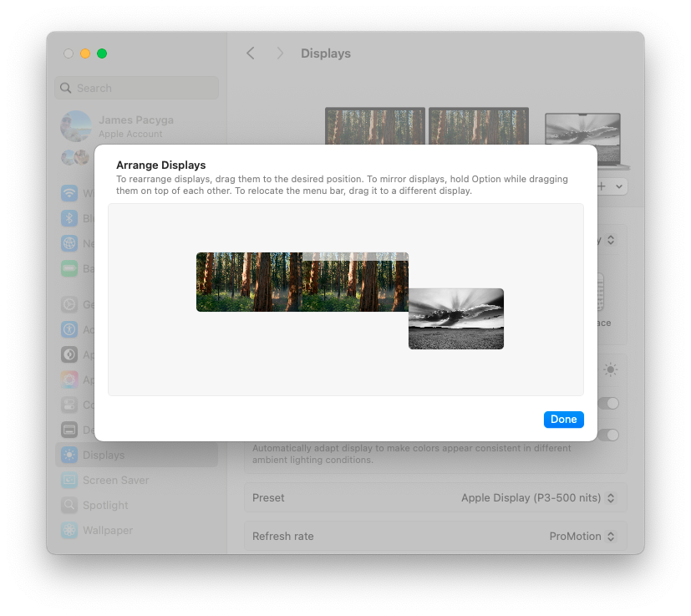Image resolution: width=691 pixels, height=616 pixels.
Task: Select the first forest monitor thumbnail in the Displays header
Action: tap(375, 125)
